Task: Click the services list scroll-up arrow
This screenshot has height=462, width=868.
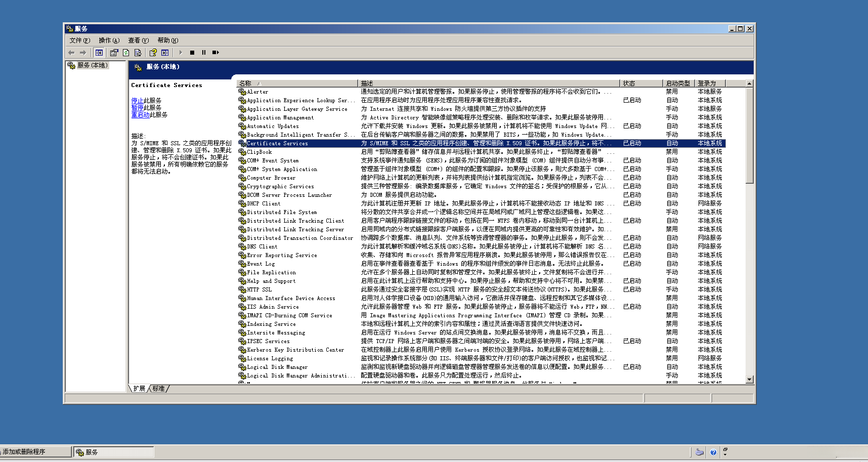Action: pos(749,83)
